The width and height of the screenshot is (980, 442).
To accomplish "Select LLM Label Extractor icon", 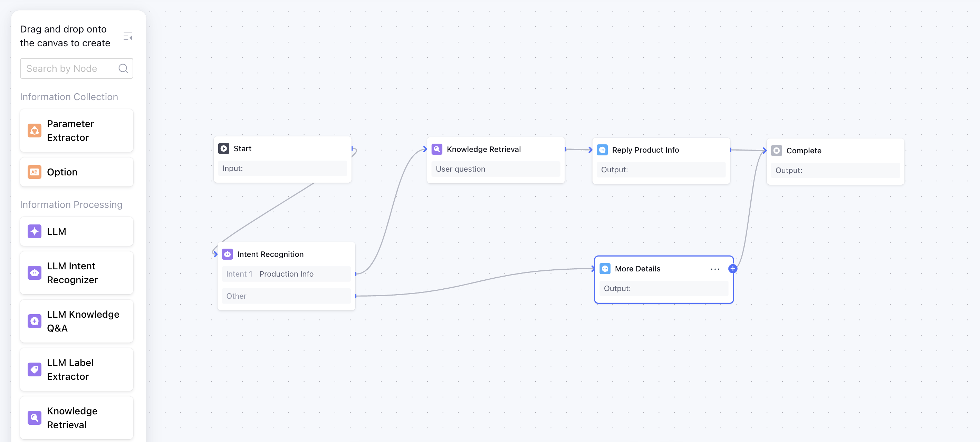I will [35, 369].
